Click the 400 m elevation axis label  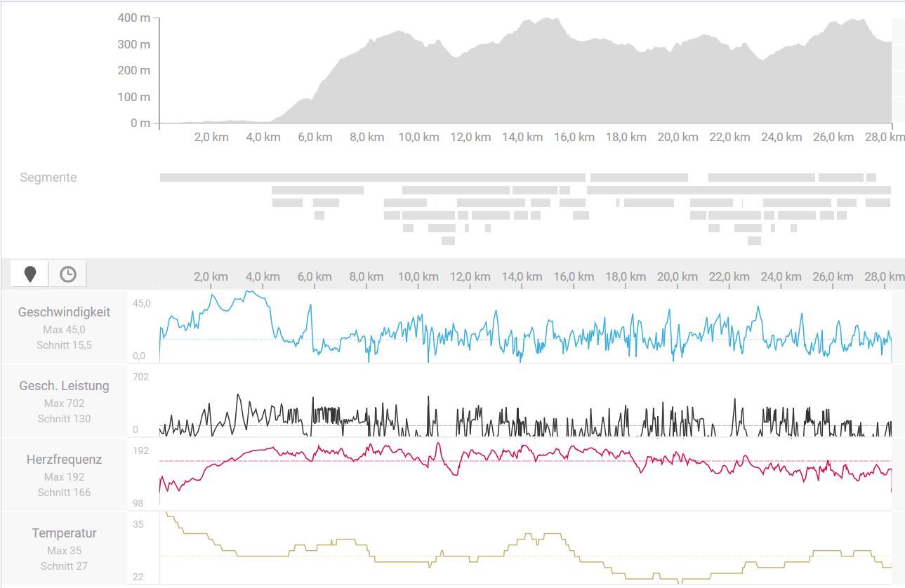click(x=133, y=18)
